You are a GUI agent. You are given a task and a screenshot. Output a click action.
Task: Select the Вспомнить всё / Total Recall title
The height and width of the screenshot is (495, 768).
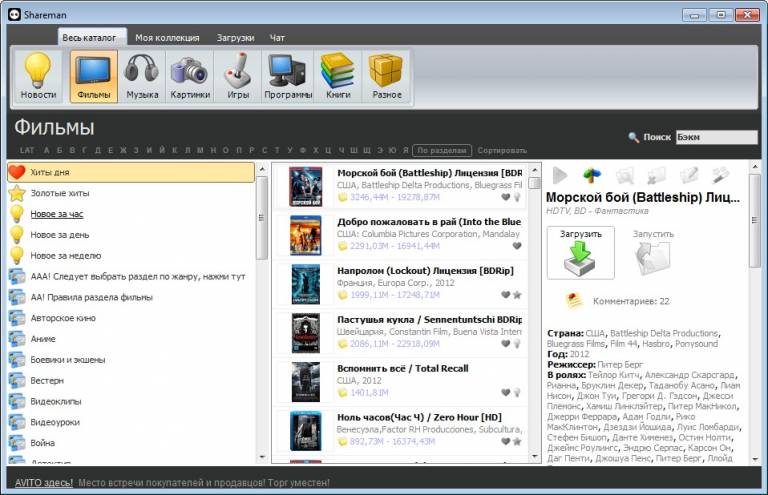(x=403, y=368)
